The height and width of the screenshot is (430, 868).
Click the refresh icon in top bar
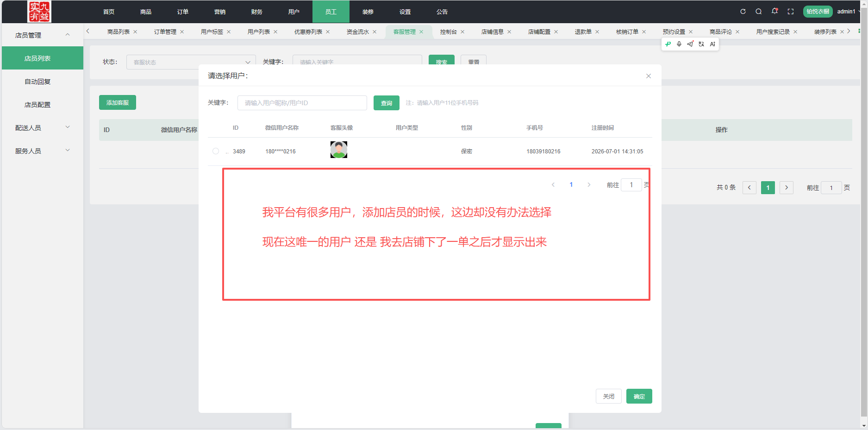[743, 12]
